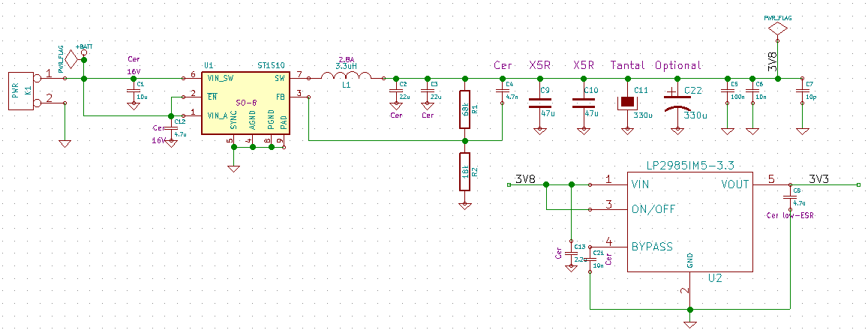Select capacitor C12 4.7u
This screenshot has width=868, height=336.
[170, 128]
